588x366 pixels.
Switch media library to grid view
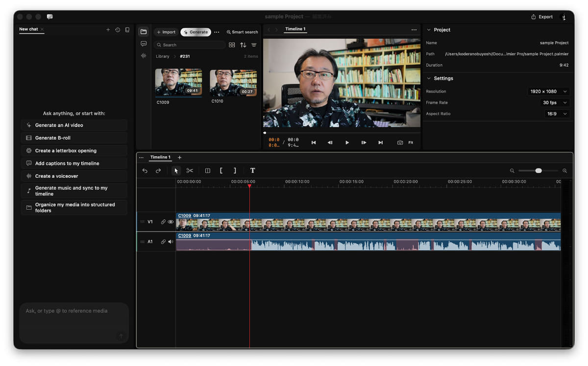232,45
